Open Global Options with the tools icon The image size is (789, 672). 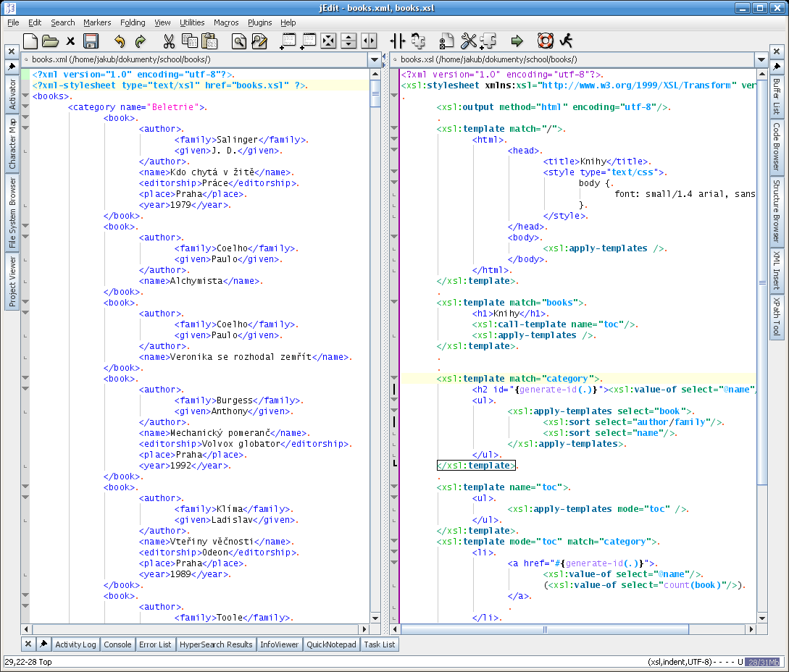(468, 41)
